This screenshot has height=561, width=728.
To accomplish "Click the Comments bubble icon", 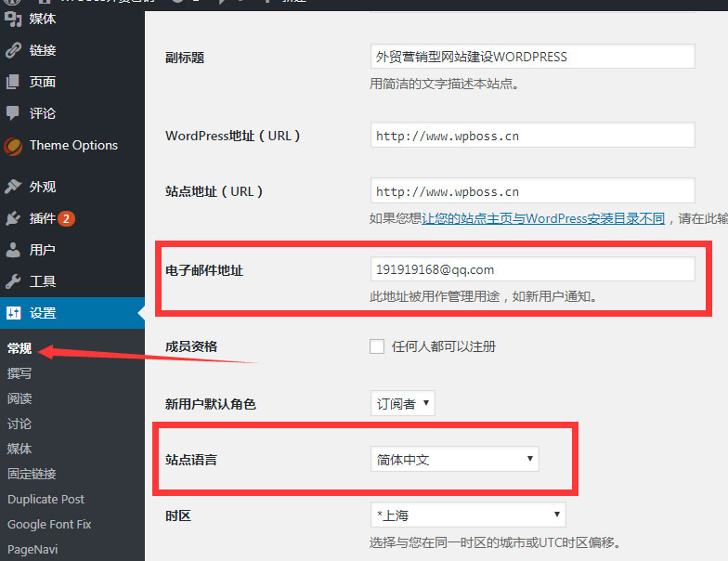I will 13,113.
